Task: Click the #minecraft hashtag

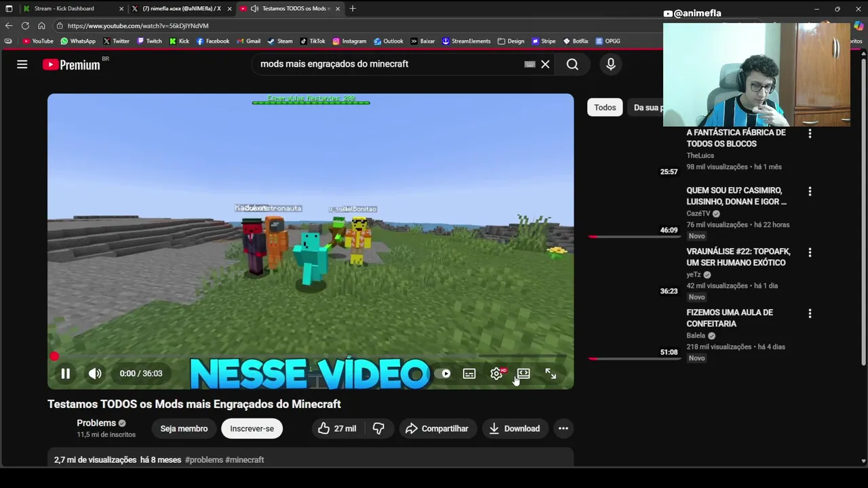Action: click(245, 460)
